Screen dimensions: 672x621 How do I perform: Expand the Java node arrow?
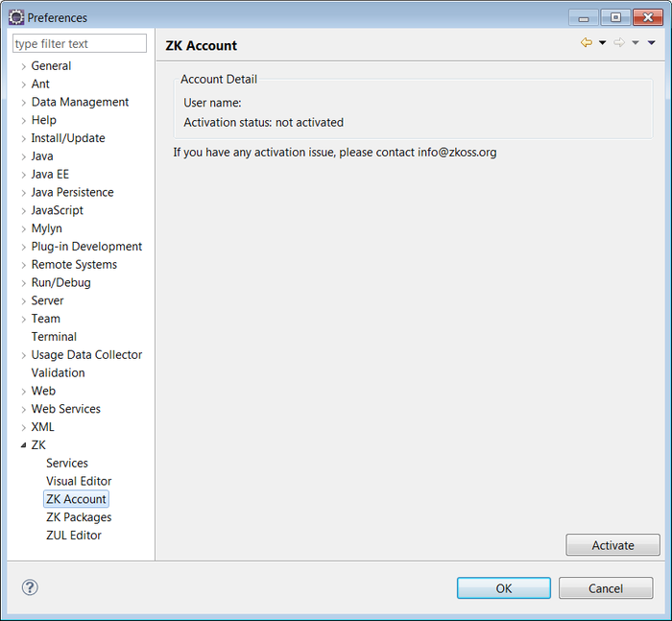pos(24,156)
